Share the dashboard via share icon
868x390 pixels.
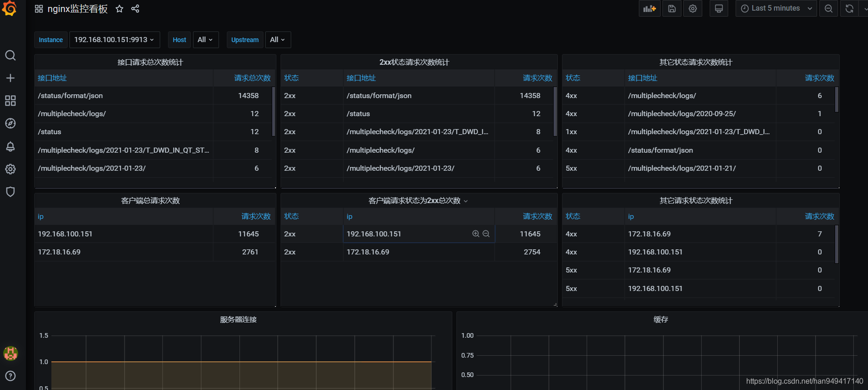tap(135, 9)
